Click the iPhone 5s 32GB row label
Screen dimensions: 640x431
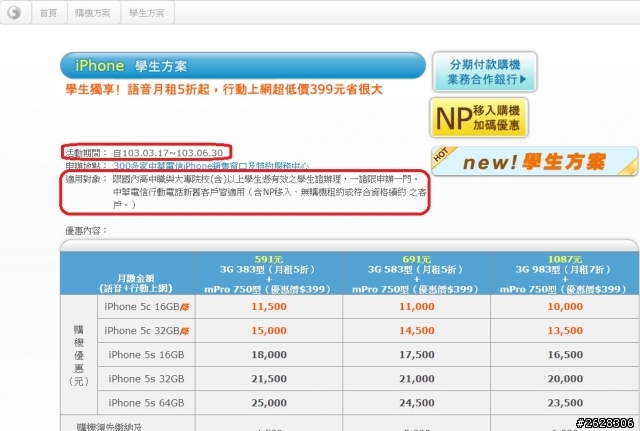point(146,379)
